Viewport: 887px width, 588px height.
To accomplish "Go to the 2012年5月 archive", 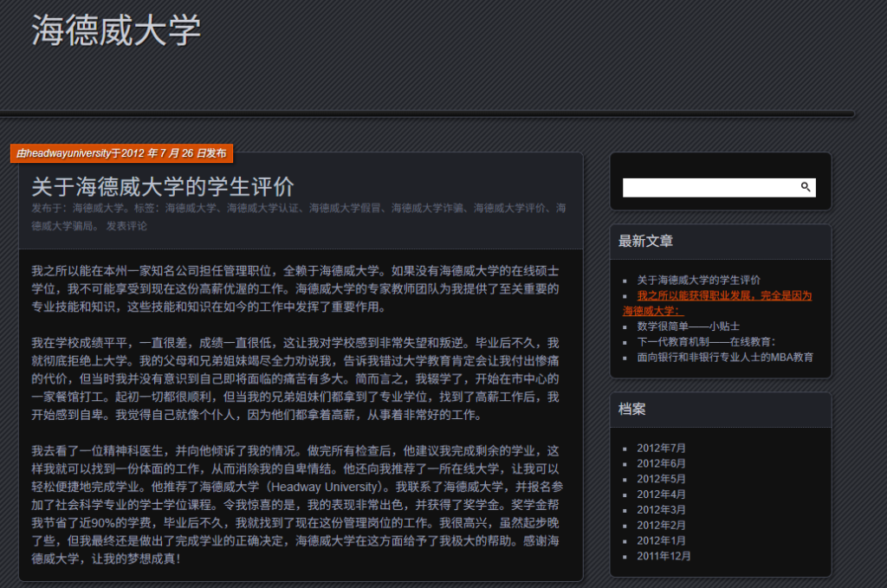I will [661, 479].
